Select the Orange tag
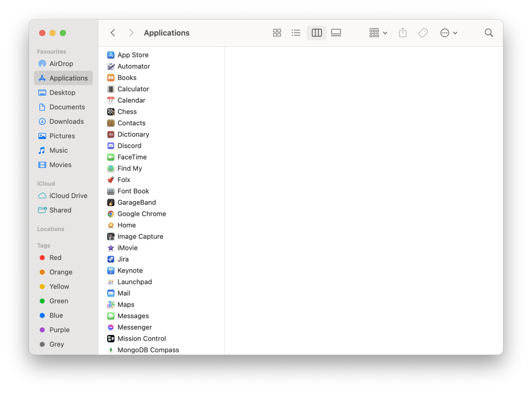The height and width of the screenshot is (393, 532). [x=63, y=272]
